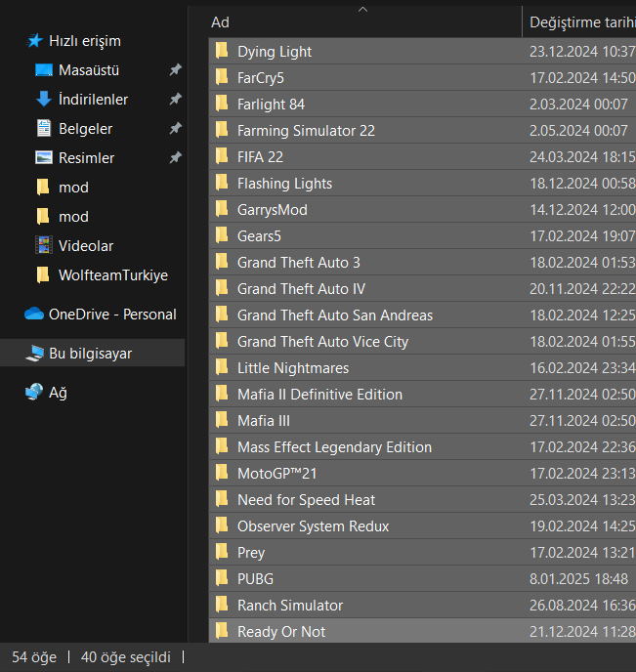The height and width of the screenshot is (672, 636).
Task: Open WolfteamTurkiye in quick access
Action: point(113,275)
